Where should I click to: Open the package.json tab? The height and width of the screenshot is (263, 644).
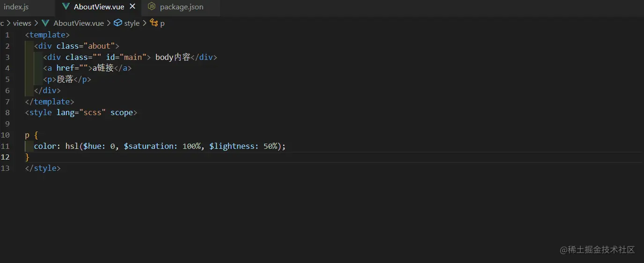tap(182, 7)
